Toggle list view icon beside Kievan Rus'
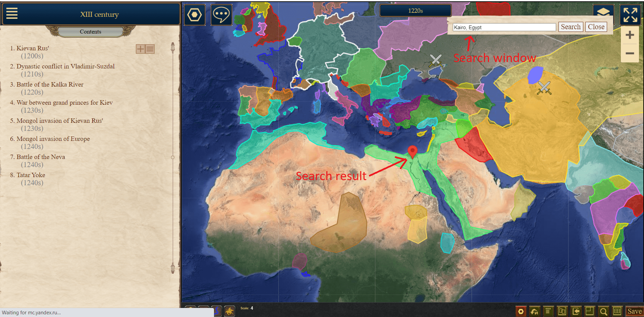The height and width of the screenshot is (317, 644). tap(150, 49)
